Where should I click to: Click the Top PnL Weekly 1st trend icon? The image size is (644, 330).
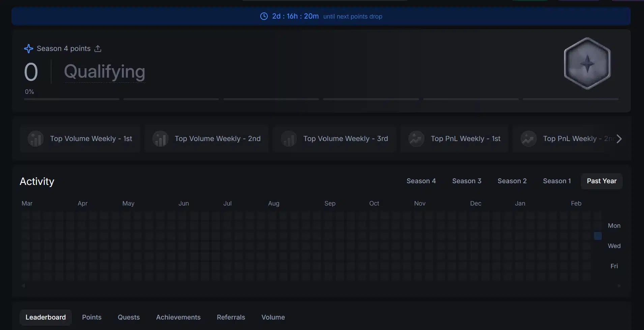click(x=416, y=139)
